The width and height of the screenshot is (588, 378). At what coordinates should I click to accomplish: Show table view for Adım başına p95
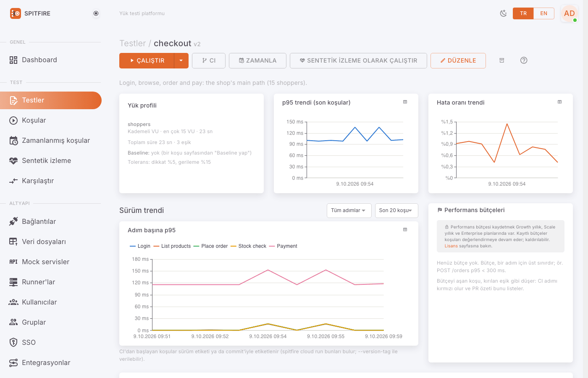pyautogui.click(x=405, y=230)
